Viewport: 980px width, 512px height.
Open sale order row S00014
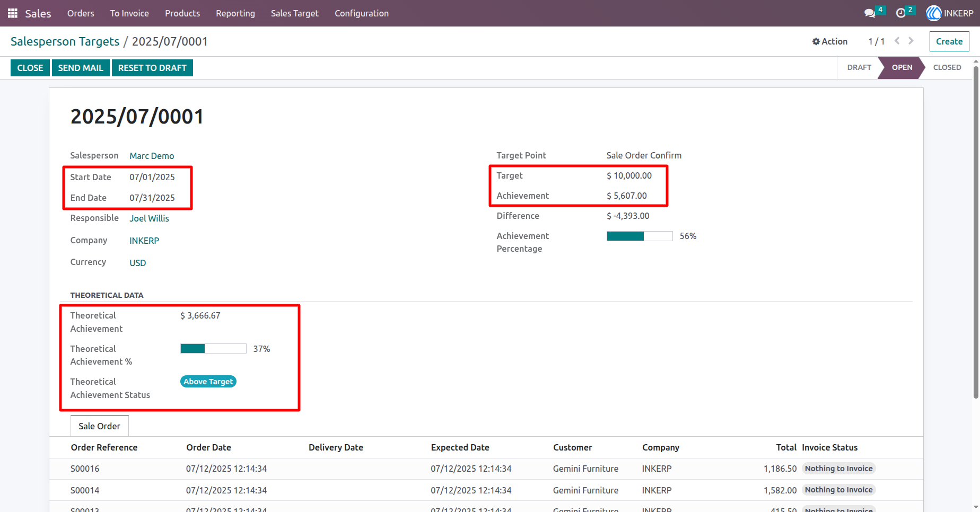(486, 490)
